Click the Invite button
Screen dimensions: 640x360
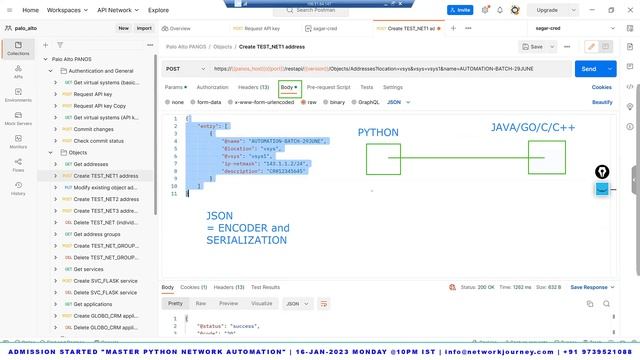coord(460,10)
